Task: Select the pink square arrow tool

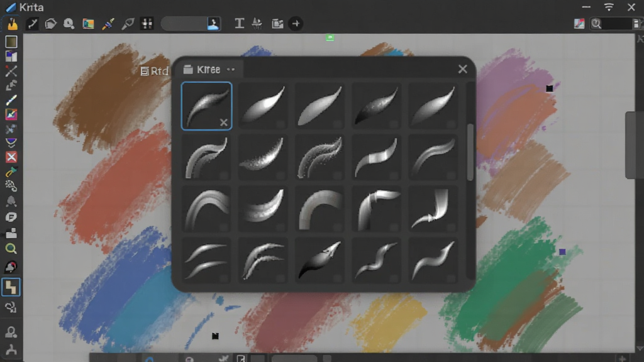Action: pos(11,114)
